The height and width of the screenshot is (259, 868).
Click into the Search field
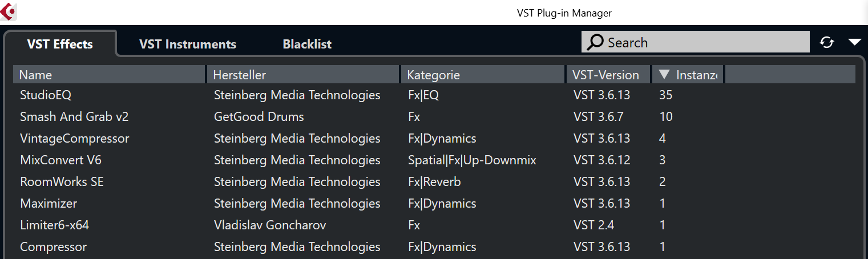tap(708, 42)
